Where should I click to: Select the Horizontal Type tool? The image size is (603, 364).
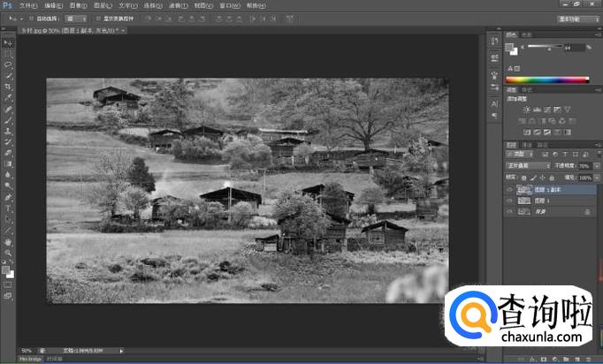click(8, 209)
